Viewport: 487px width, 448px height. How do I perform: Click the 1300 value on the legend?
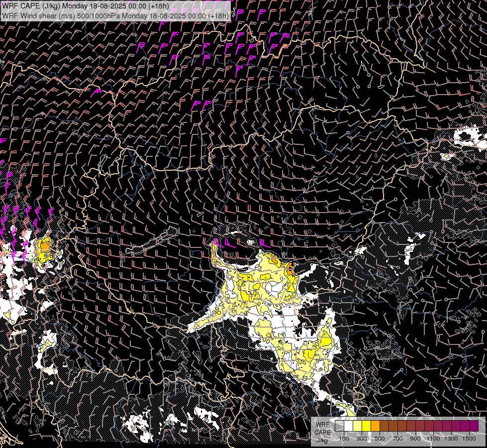point(451,439)
